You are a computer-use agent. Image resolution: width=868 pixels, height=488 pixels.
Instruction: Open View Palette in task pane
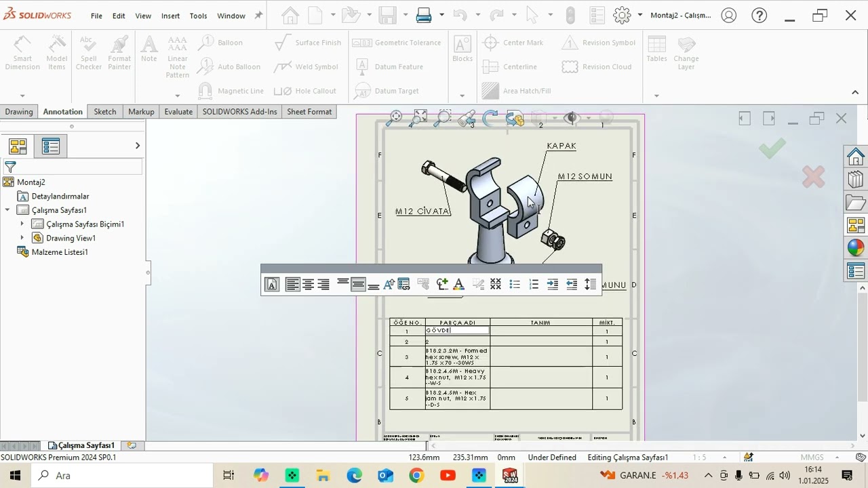pos(855,225)
